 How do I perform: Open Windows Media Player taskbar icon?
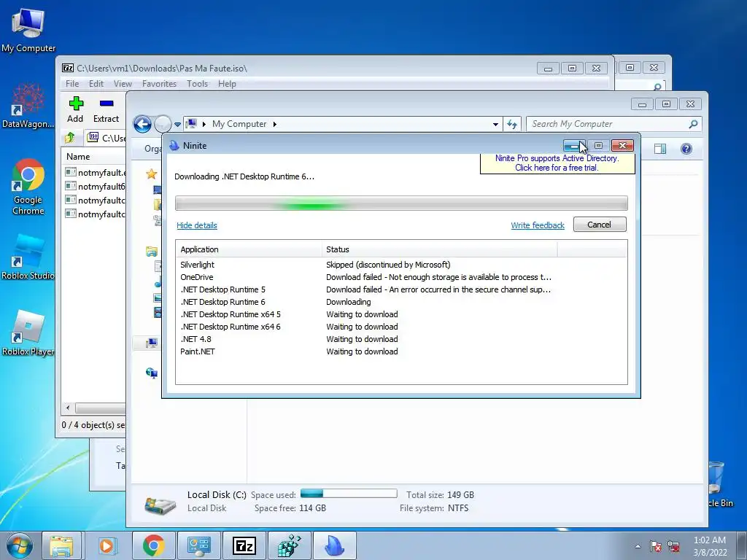coord(107,545)
